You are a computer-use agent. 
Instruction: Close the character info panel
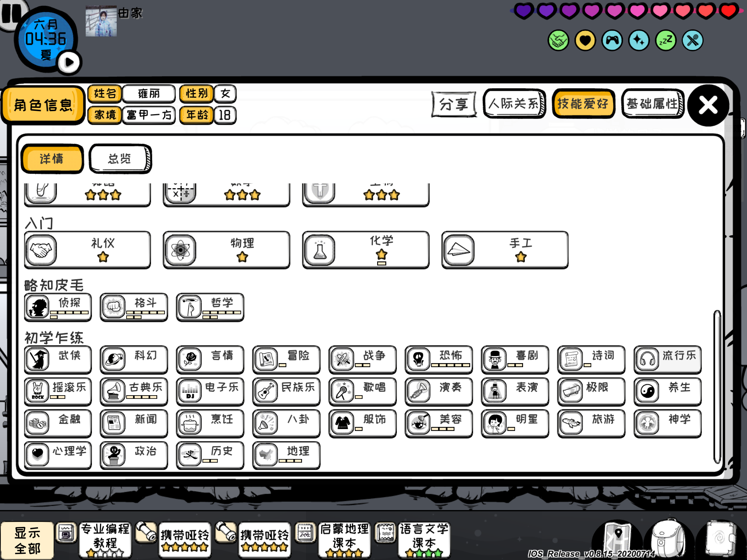coord(708,105)
